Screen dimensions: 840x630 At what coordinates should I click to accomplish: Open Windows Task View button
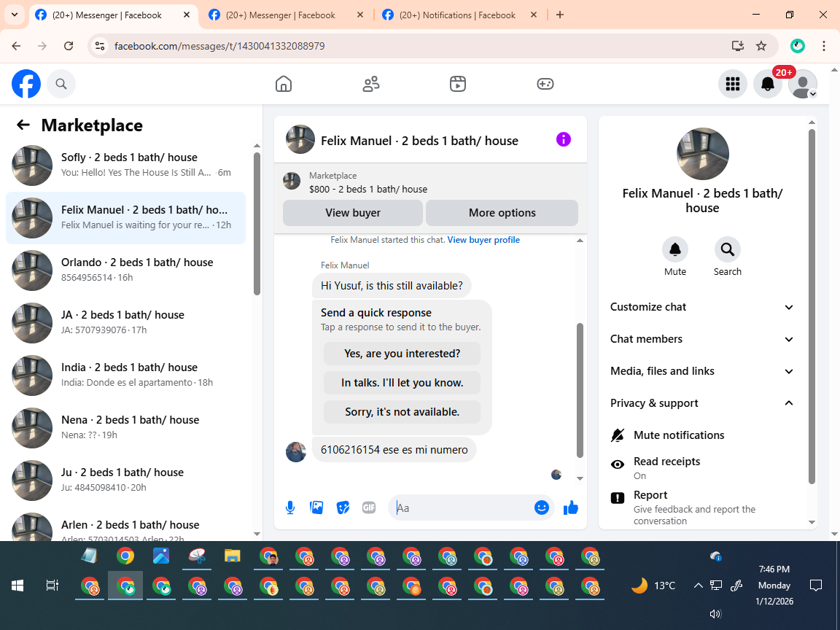[x=52, y=586]
